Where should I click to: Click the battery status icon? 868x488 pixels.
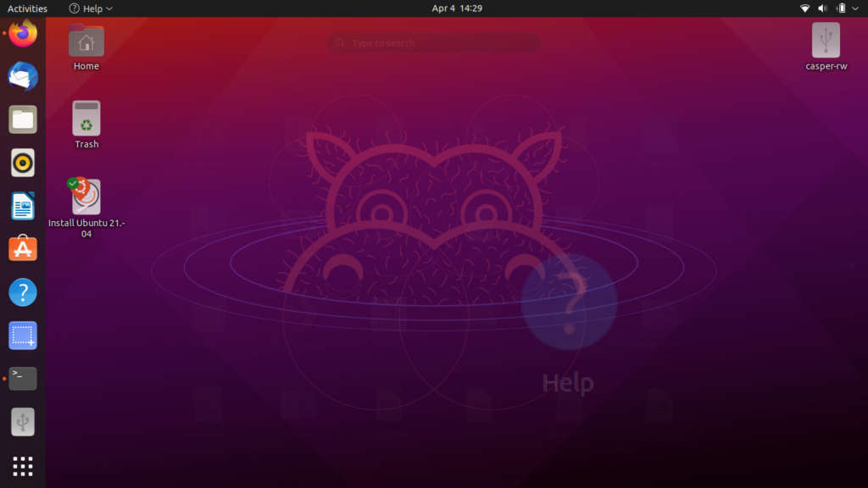[841, 8]
